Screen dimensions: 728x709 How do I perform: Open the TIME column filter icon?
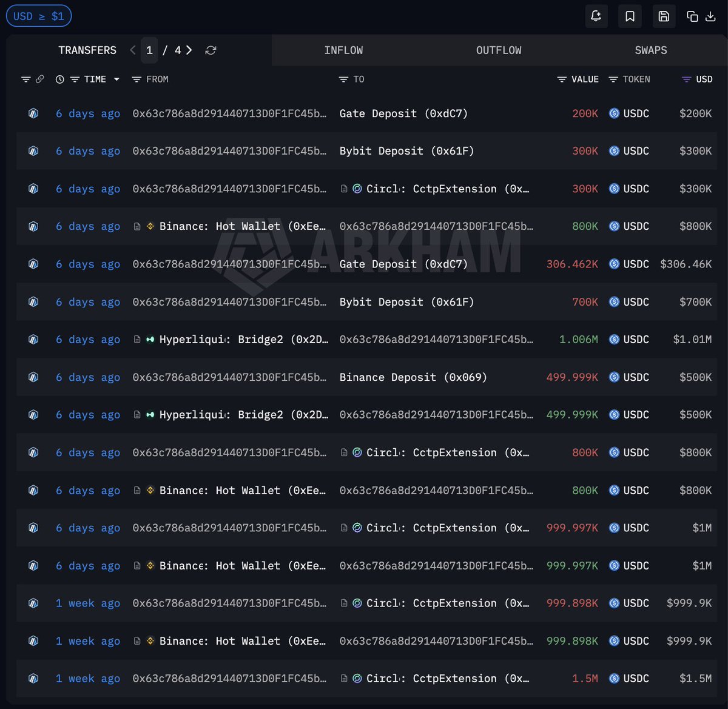tap(75, 79)
